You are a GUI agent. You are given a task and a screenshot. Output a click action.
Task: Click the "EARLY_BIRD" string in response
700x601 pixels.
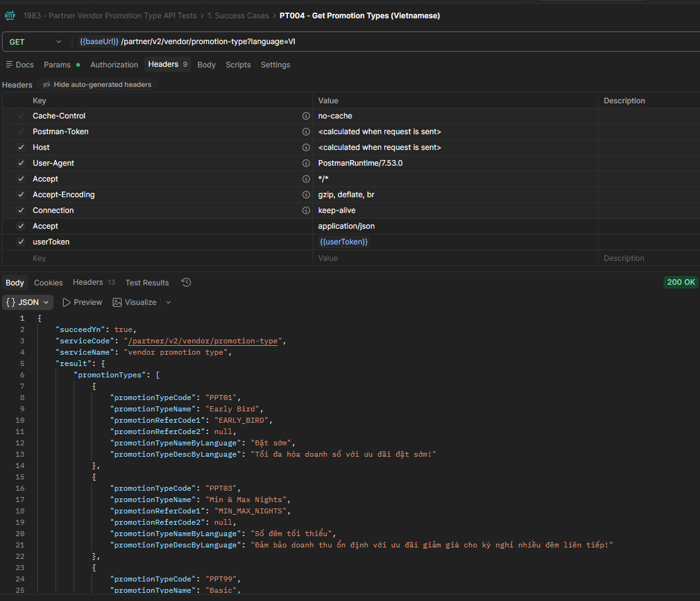tap(241, 420)
